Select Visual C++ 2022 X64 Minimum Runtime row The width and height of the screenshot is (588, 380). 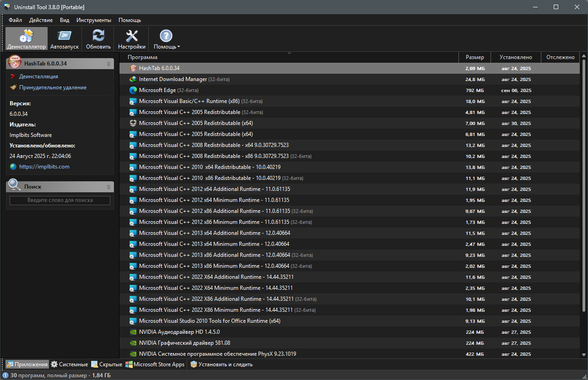click(x=350, y=288)
